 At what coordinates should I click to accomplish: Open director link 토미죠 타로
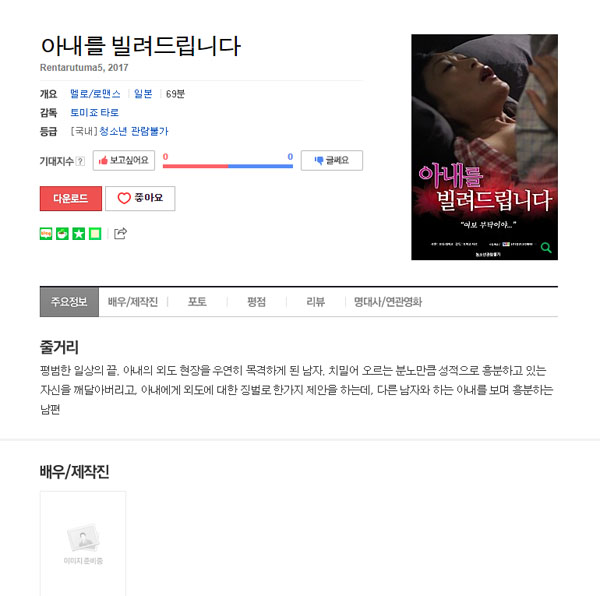[x=95, y=112]
